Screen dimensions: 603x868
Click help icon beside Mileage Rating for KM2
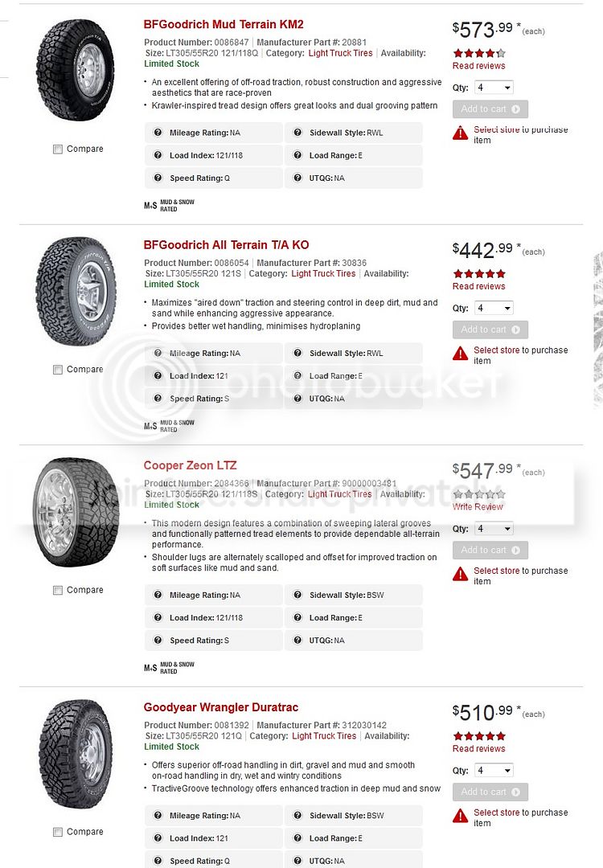(x=158, y=133)
